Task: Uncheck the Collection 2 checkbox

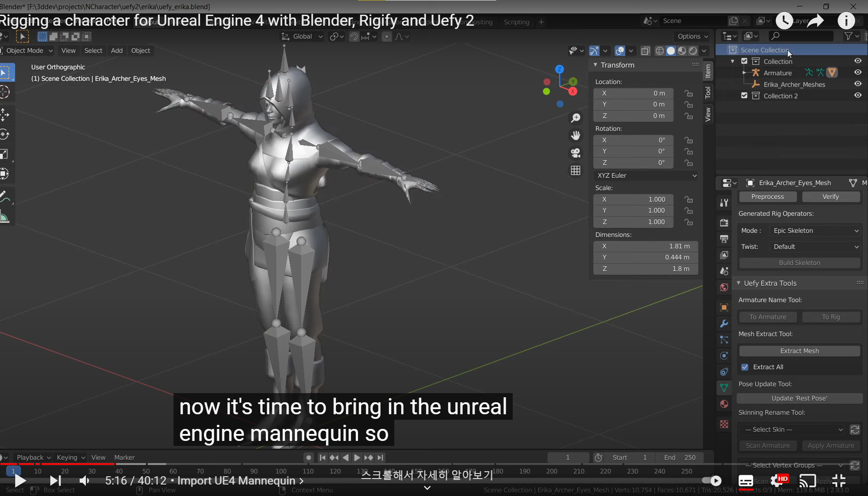Action: pyautogui.click(x=745, y=96)
